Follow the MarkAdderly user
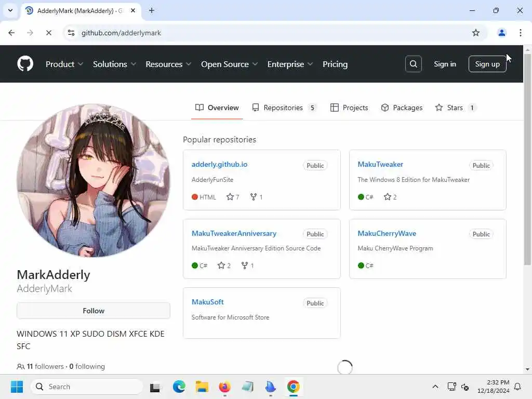 (94, 311)
